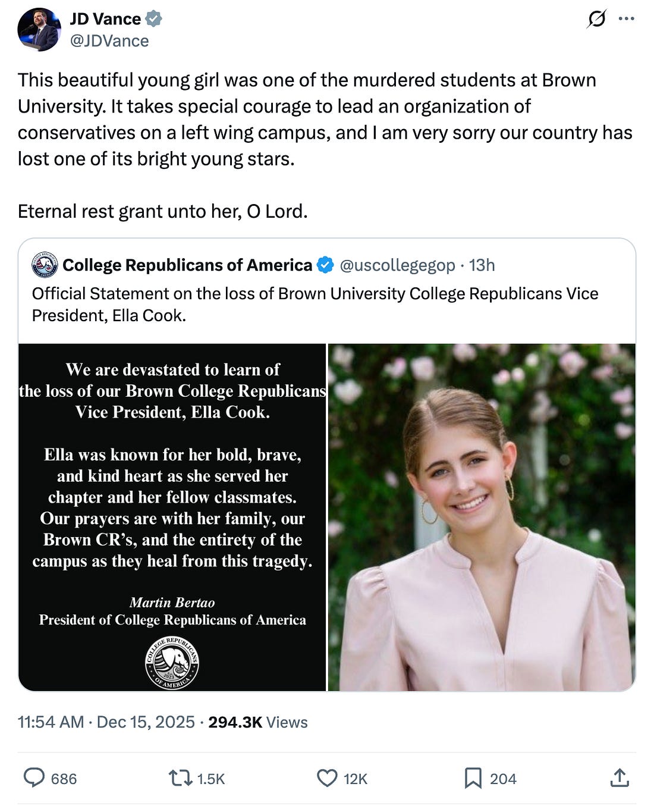
Task: Click the @JDVance handle
Action: [x=109, y=41]
